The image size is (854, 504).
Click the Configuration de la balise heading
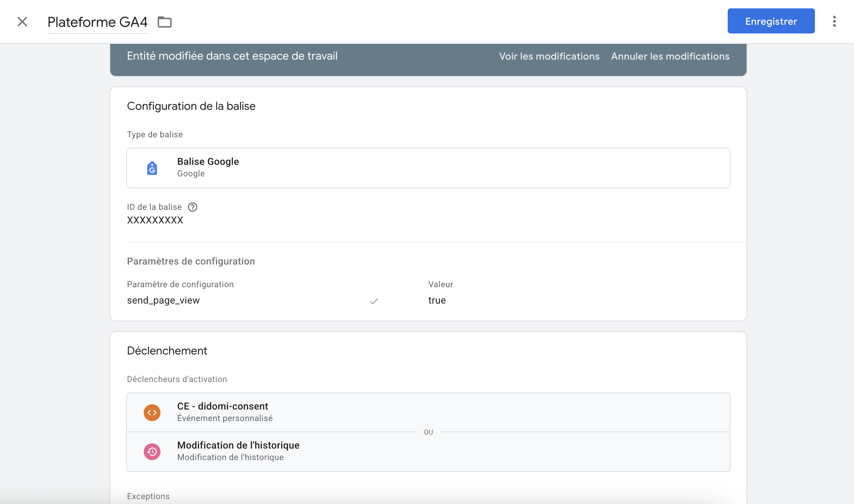(x=191, y=106)
